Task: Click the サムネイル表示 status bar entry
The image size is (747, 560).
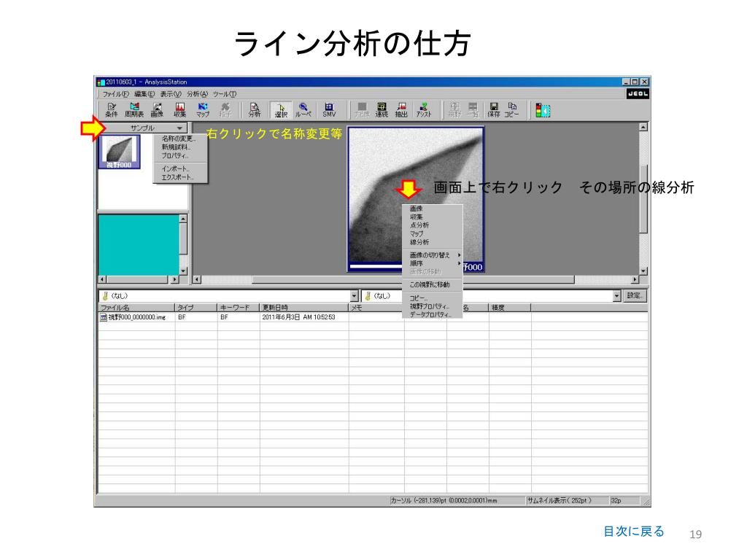Action: click(x=567, y=500)
